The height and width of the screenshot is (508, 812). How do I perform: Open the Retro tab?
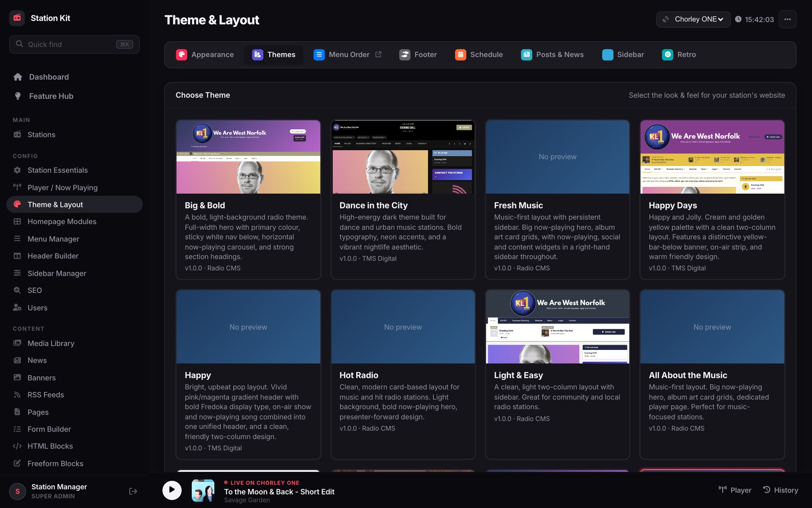point(679,55)
